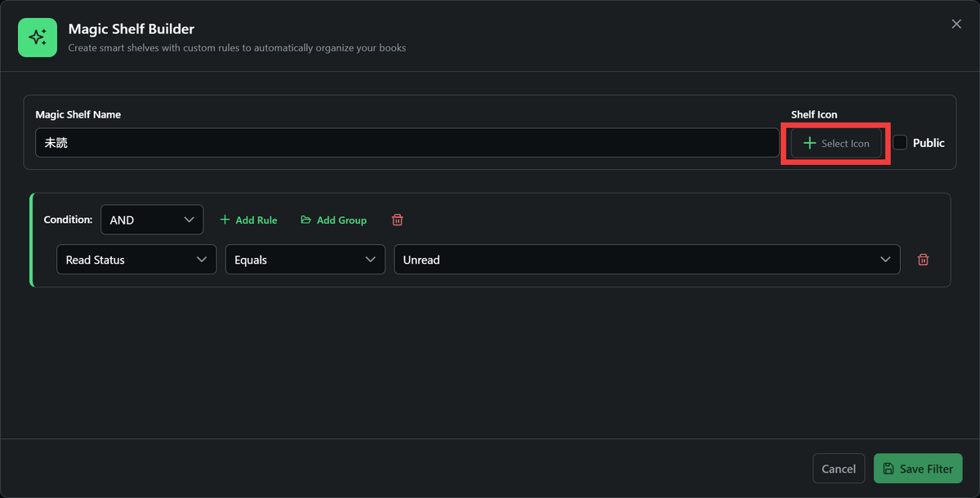Open the Equals operator dropdown

pyautogui.click(x=305, y=260)
